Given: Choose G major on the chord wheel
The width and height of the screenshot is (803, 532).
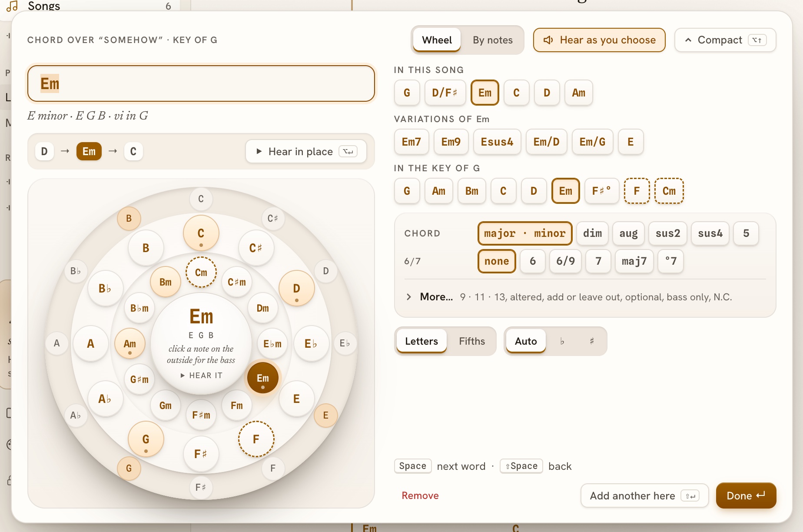Looking at the screenshot, I should [x=146, y=439].
